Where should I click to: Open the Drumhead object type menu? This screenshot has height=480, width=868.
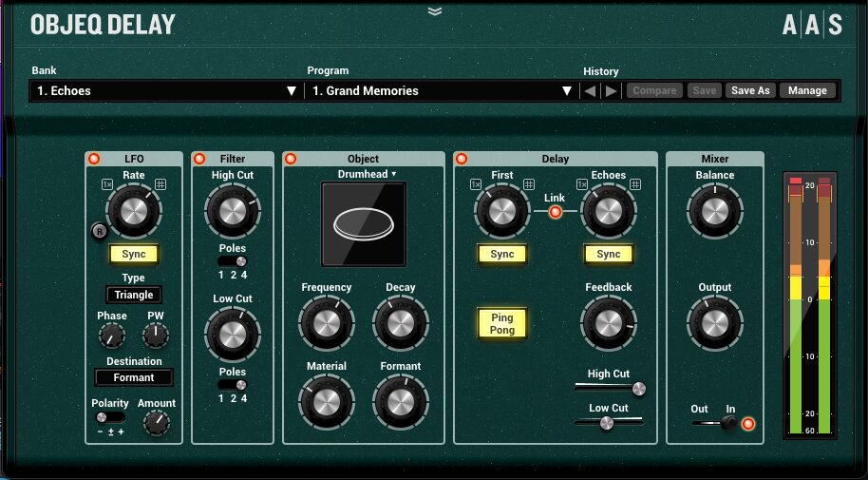[367, 174]
